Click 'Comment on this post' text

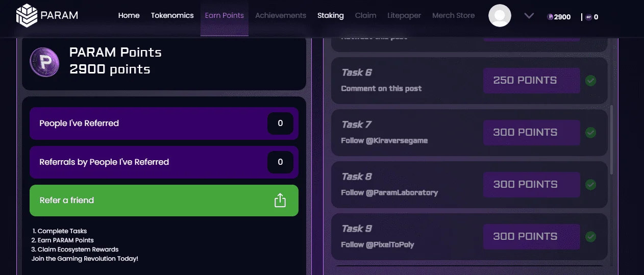tap(381, 88)
